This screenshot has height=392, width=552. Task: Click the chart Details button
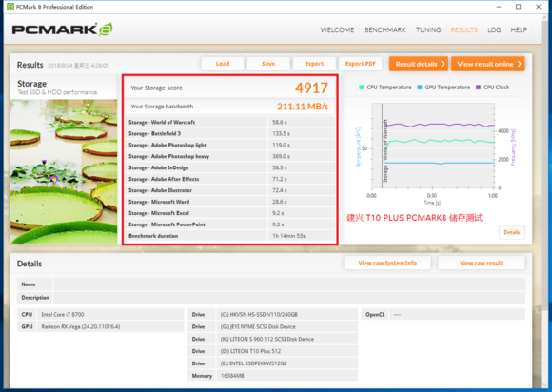point(511,232)
